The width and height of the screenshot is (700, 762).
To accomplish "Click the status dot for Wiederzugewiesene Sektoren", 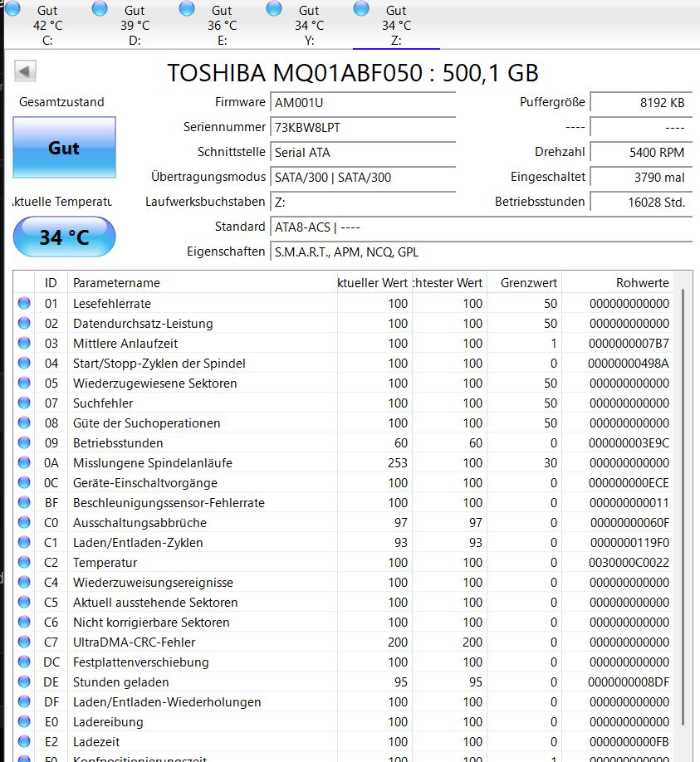I will point(24,383).
